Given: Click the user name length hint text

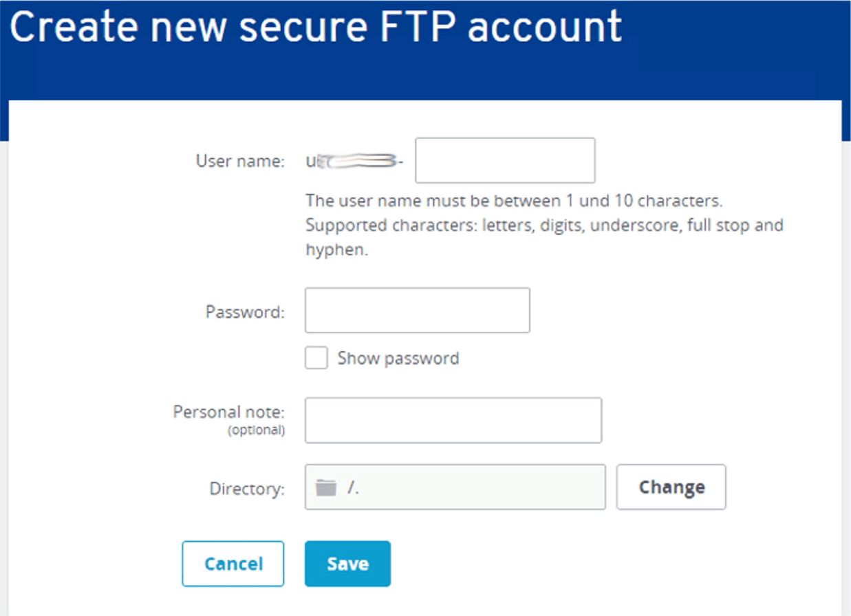Looking at the screenshot, I should coord(513,201).
